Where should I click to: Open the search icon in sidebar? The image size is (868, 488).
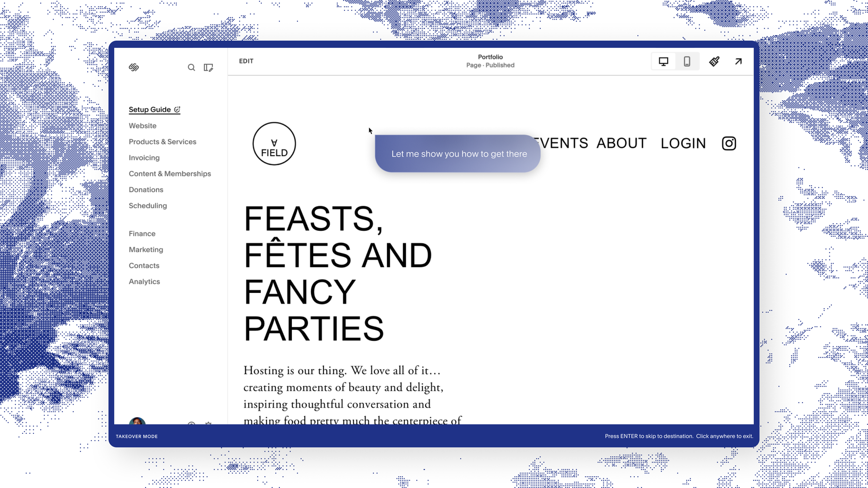pyautogui.click(x=191, y=67)
